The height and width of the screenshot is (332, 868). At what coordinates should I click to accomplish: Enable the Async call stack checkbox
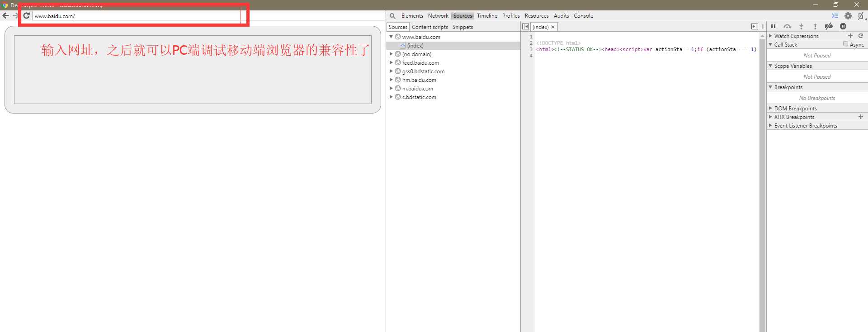click(x=845, y=44)
